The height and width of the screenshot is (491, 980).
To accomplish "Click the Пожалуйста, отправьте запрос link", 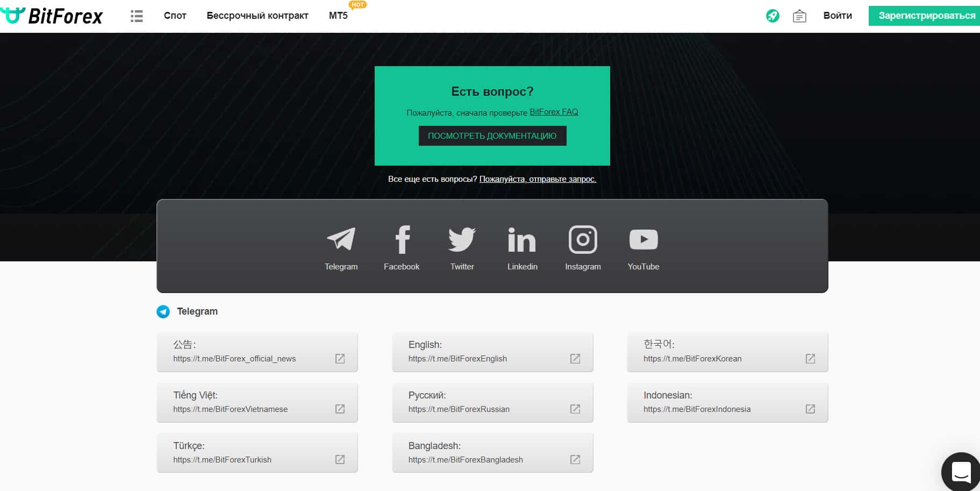I will (538, 179).
